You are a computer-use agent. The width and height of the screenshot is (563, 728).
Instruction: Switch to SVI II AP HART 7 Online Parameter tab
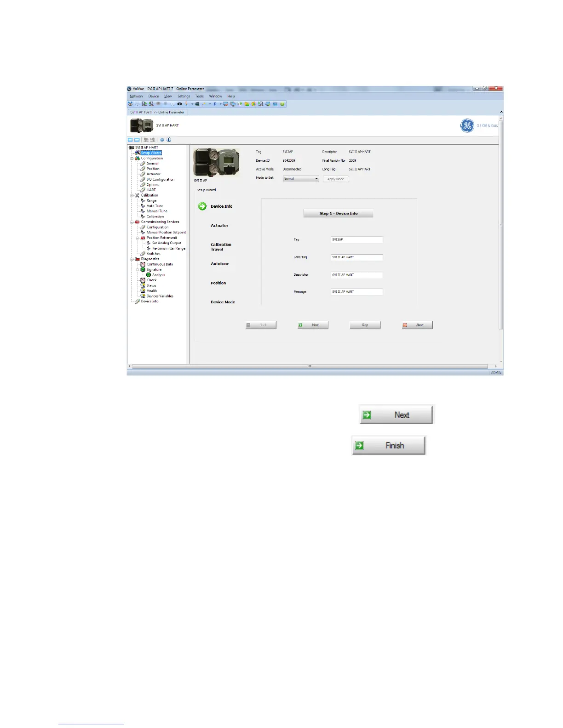coord(157,112)
